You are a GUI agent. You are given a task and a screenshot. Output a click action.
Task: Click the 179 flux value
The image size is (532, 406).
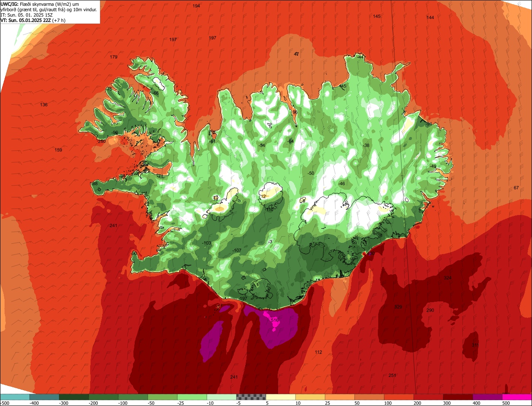(113, 57)
